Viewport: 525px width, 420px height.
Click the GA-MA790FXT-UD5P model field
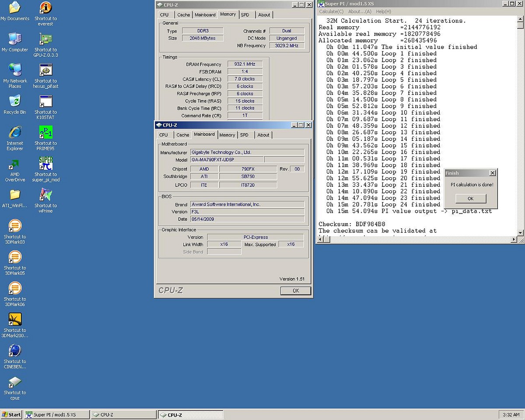[x=227, y=160]
